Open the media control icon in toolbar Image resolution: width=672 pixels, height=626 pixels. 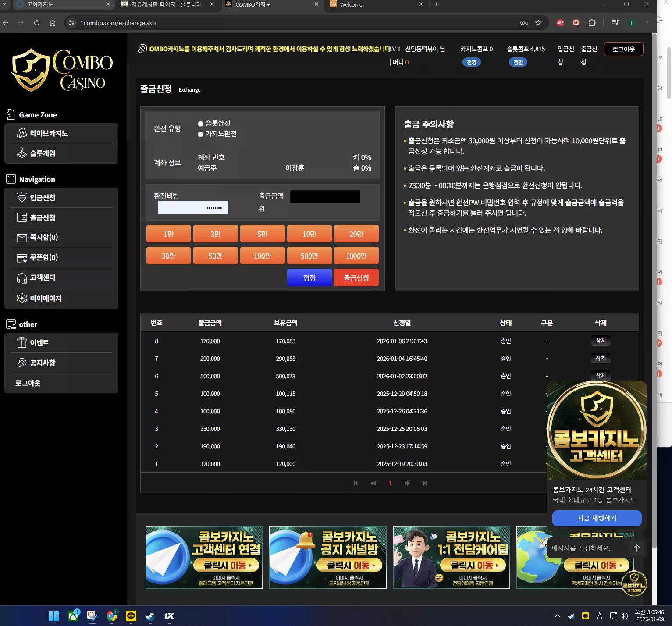[x=615, y=23]
